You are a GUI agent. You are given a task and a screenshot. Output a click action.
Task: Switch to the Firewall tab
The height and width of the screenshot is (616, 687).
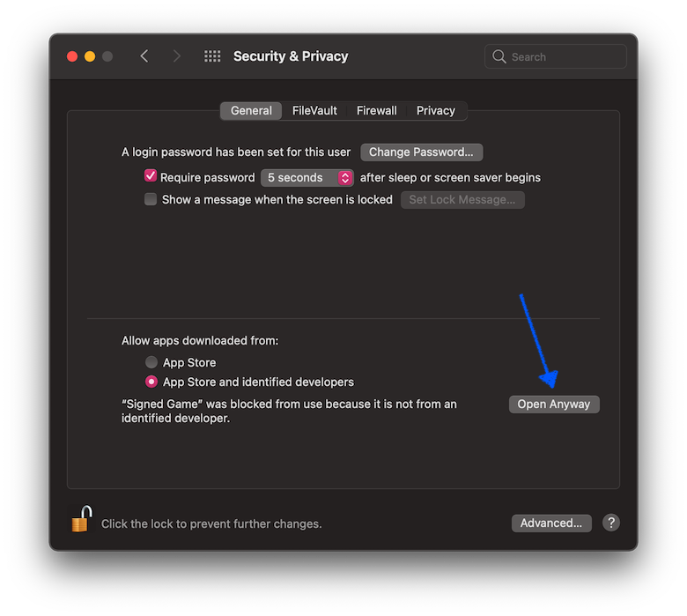tap(376, 110)
